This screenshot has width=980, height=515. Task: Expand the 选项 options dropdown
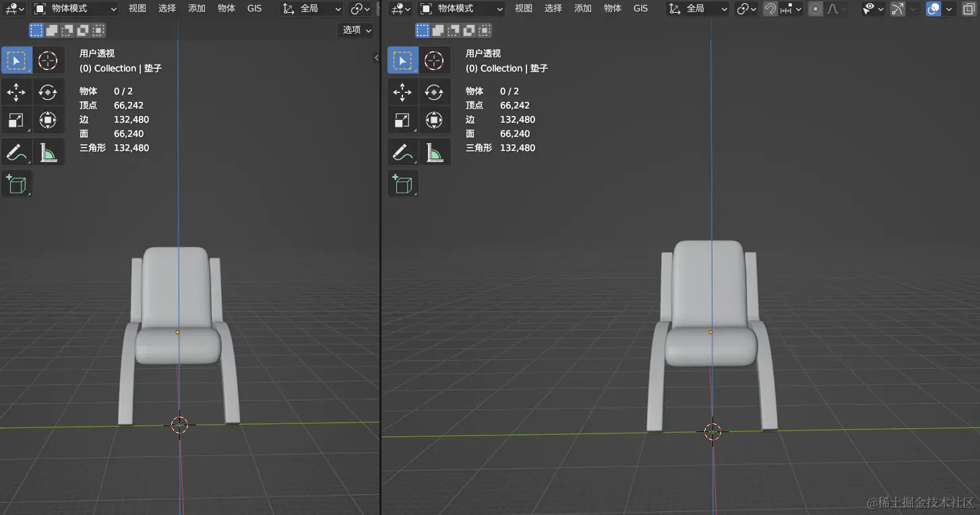click(356, 30)
